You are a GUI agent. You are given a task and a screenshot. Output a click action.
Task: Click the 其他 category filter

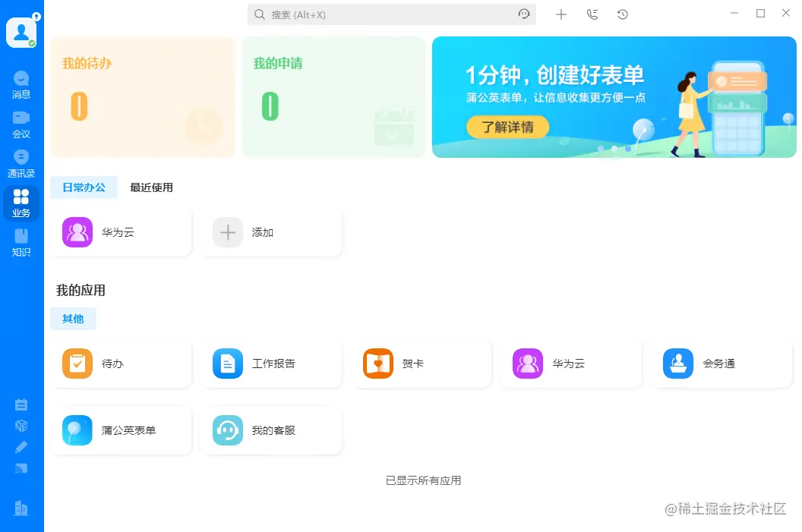73,319
